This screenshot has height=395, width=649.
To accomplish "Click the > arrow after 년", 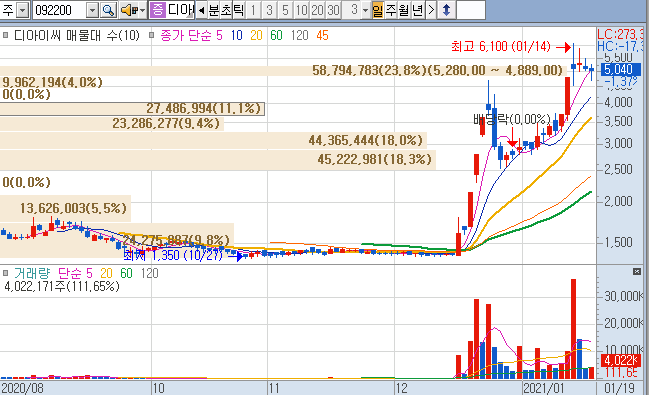I will coord(431,10).
